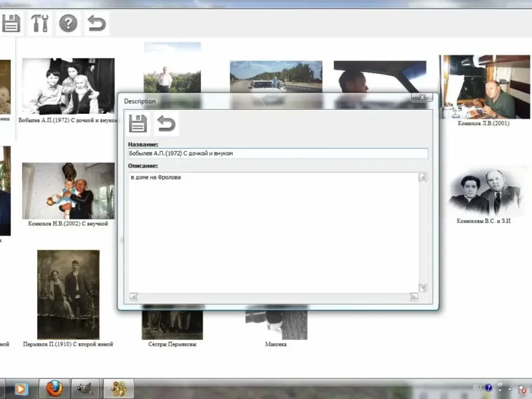Image resolution: width=532 pixels, height=399 pixels.
Task: Click the description scrollbar down arrow
Action: [x=423, y=288]
